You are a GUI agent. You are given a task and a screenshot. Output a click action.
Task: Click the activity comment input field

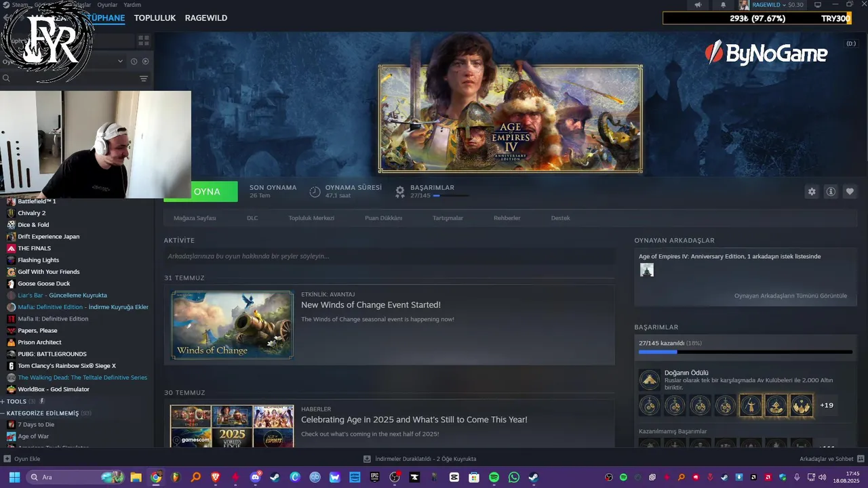click(389, 256)
